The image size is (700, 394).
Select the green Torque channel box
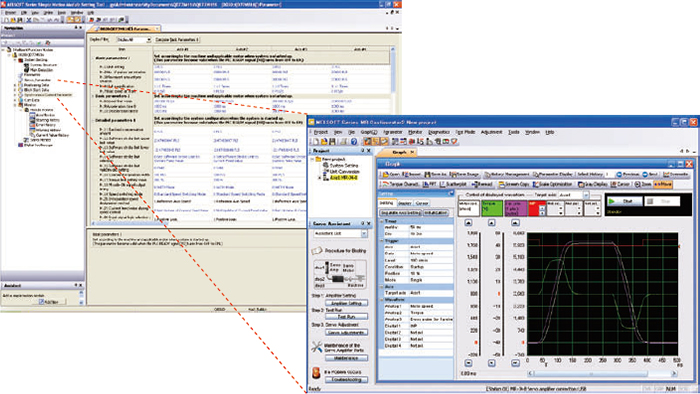[x=492, y=208]
